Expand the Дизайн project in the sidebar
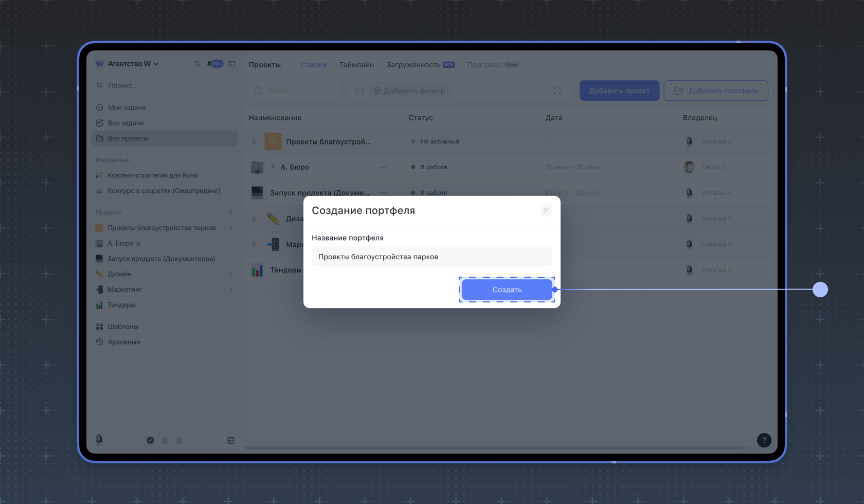This screenshot has width=864, height=504. click(x=230, y=274)
